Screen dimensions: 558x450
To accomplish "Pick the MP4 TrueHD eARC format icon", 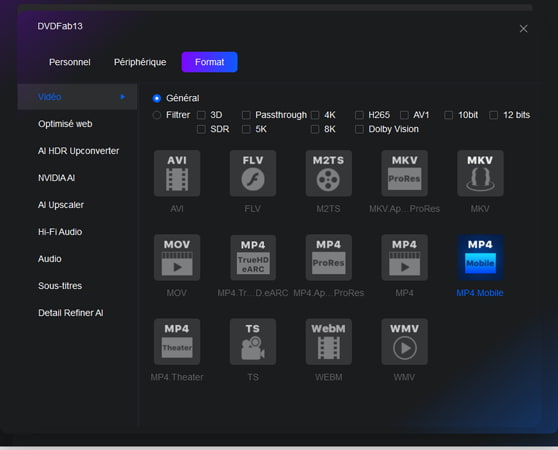I will pos(253,258).
